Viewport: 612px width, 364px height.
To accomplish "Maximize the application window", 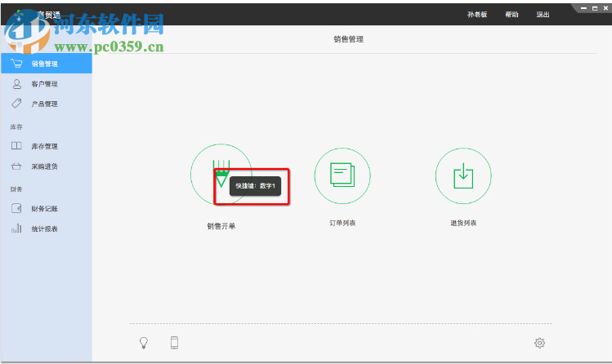I will pos(595,8).
